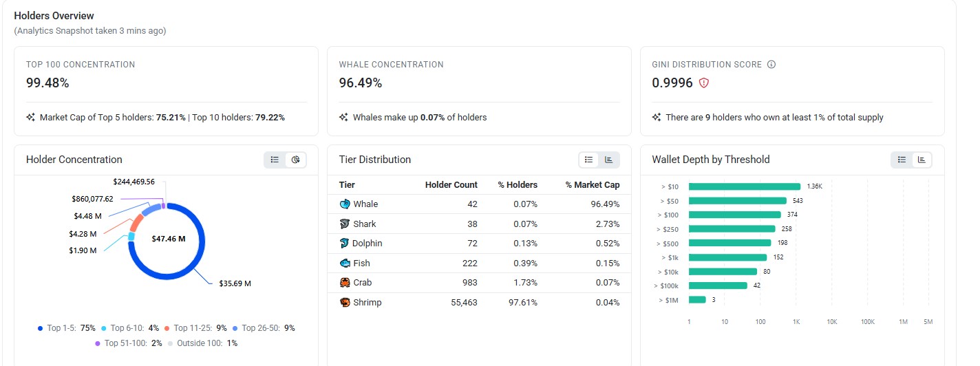Click the > $50 bar showing 543
Screen dimensions: 980x366
tap(738, 201)
